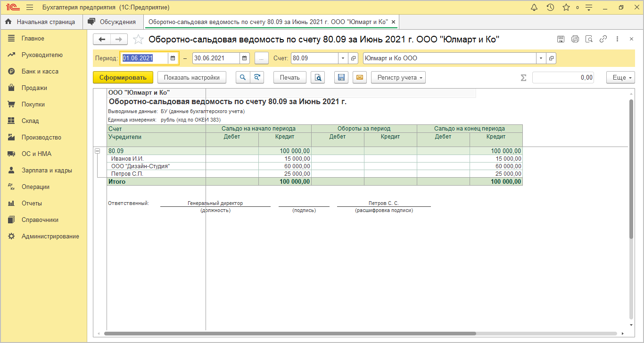Expand the account 80.09 dropdown
Viewport: 644px width, 343px height.
coord(343,58)
